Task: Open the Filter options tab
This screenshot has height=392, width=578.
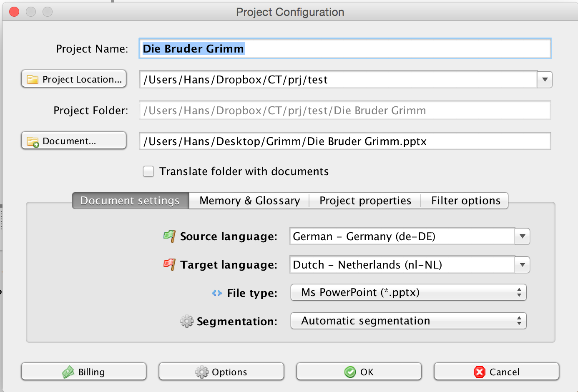Action: pos(465,201)
